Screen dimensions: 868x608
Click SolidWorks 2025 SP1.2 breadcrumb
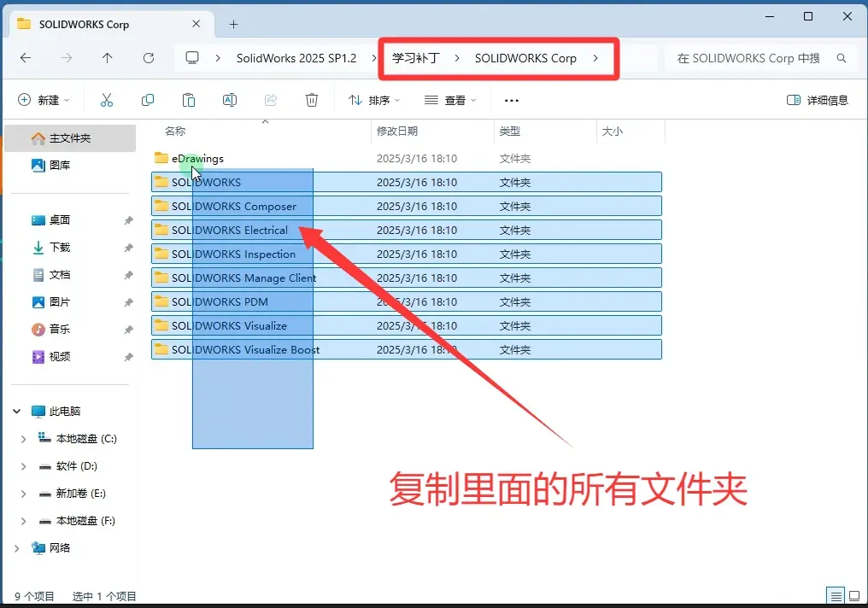[296, 58]
